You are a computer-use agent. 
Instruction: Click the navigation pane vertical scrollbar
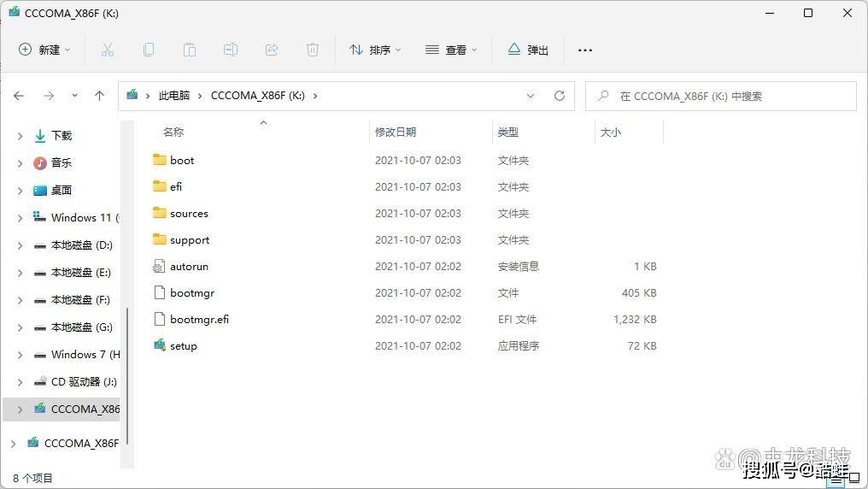pyautogui.click(x=127, y=376)
